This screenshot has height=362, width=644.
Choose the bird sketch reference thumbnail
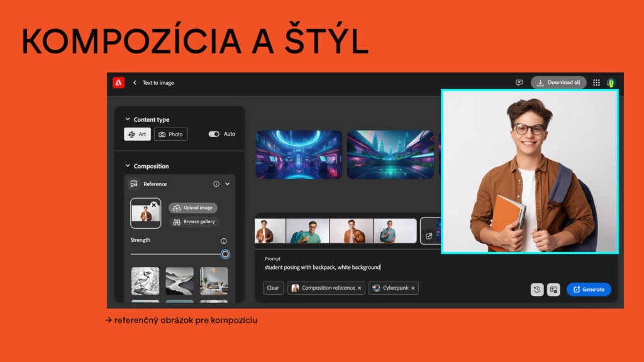tap(145, 281)
